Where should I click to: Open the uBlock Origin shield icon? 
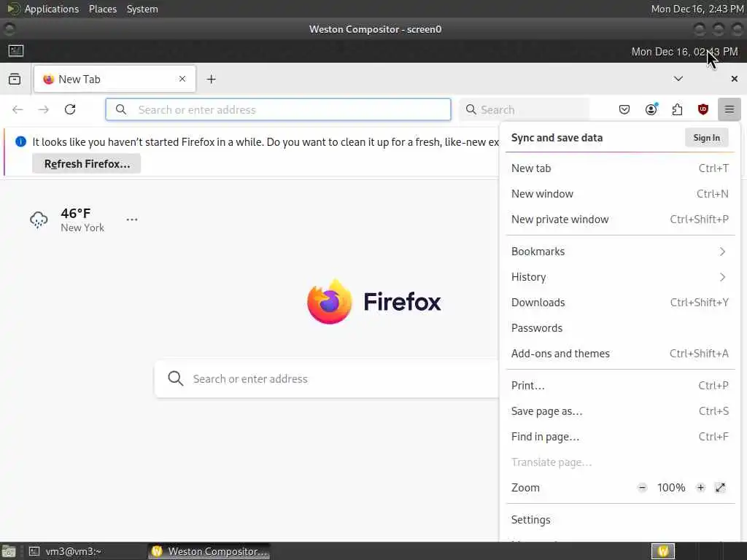703,109
